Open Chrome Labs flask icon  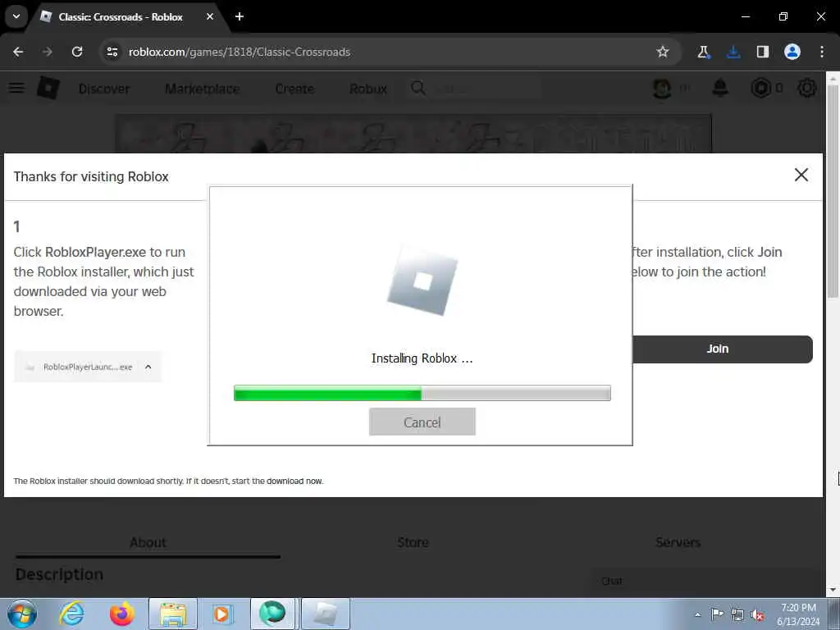point(703,52)
